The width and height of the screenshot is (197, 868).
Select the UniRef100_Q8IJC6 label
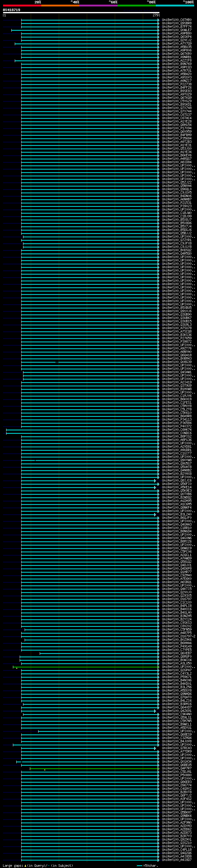(x=176, y=481)
